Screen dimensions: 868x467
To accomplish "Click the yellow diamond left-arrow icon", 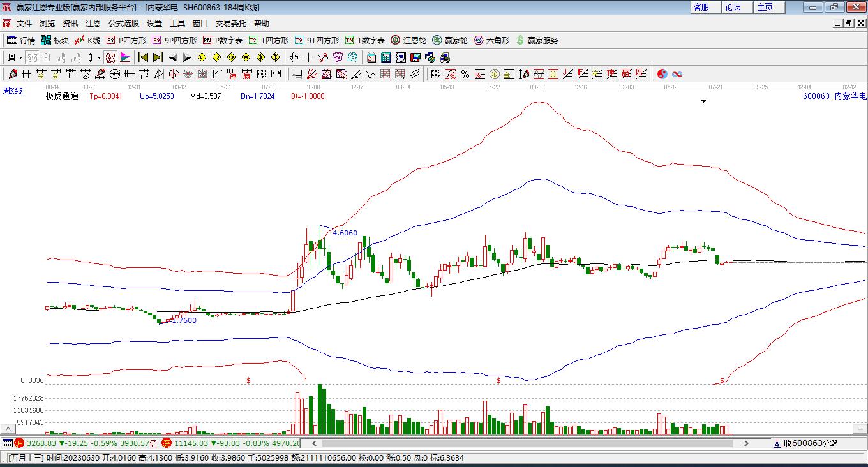I will pos(202,57).
